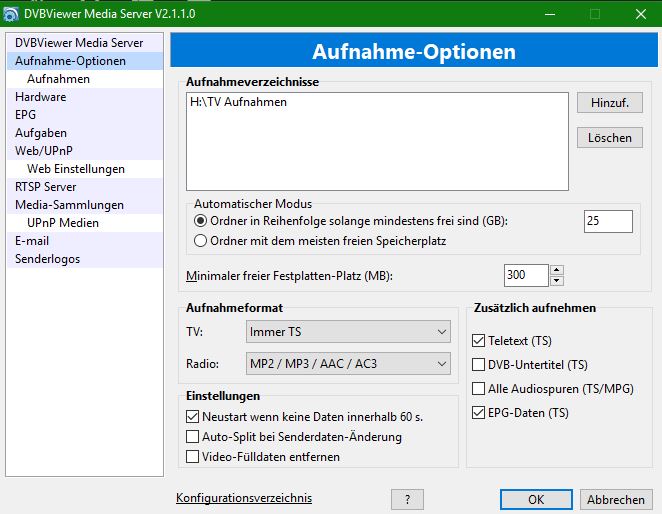Open the Aufnahmen sub-page

tap(85, 79)
